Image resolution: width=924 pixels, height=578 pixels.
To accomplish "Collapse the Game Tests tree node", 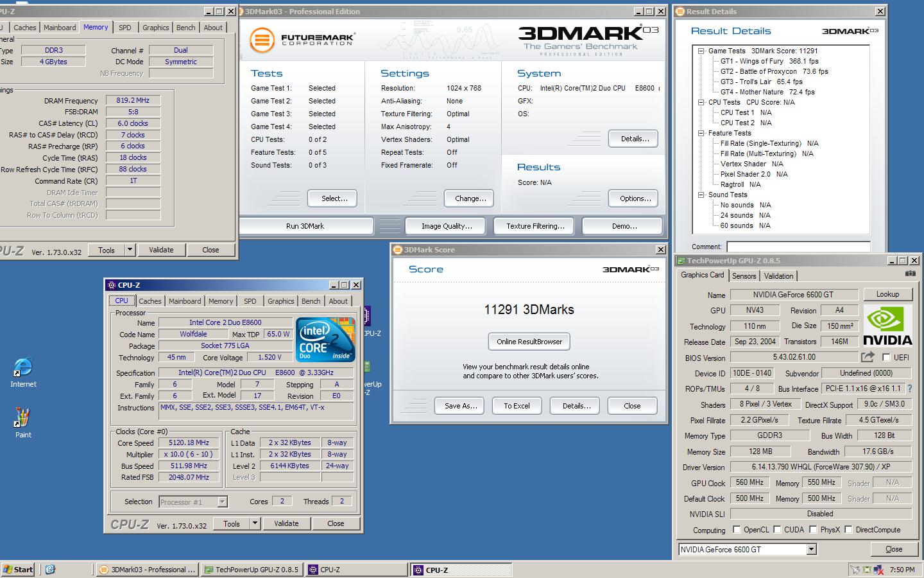I will coord(701,51).
